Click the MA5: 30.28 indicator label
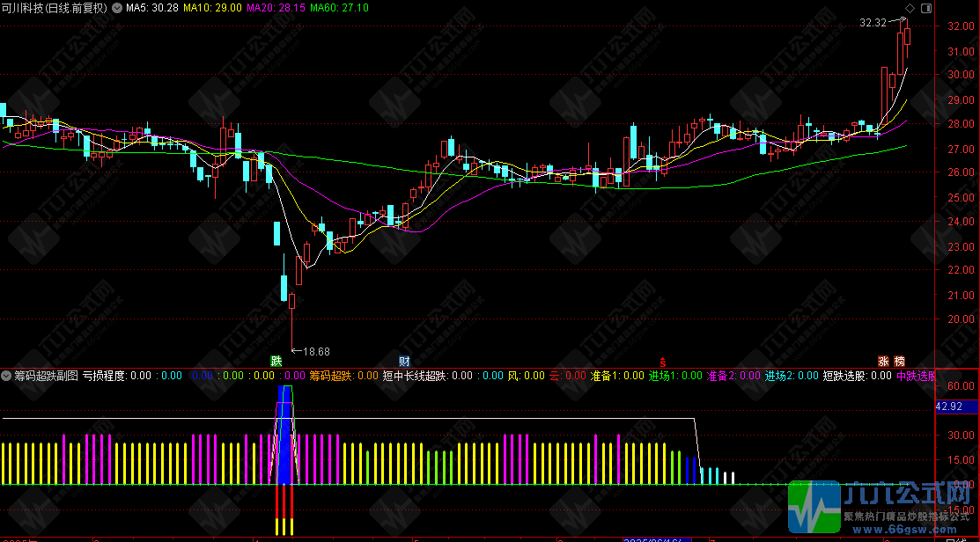 click(152, 8)
